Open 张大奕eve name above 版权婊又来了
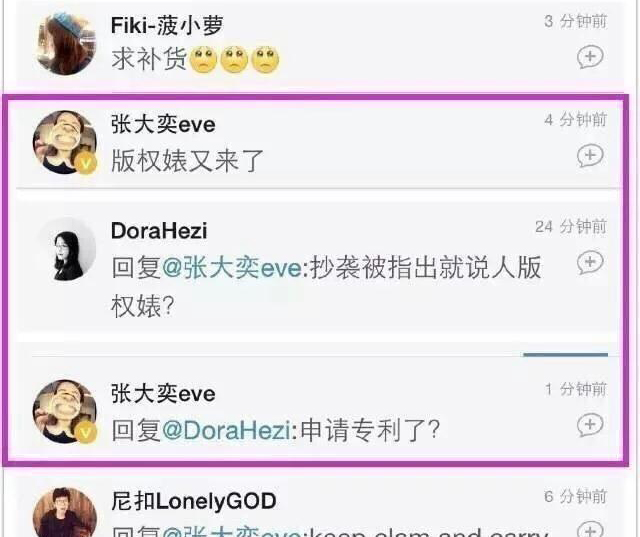This screenshot has height=537, width=640. (163, 124)
